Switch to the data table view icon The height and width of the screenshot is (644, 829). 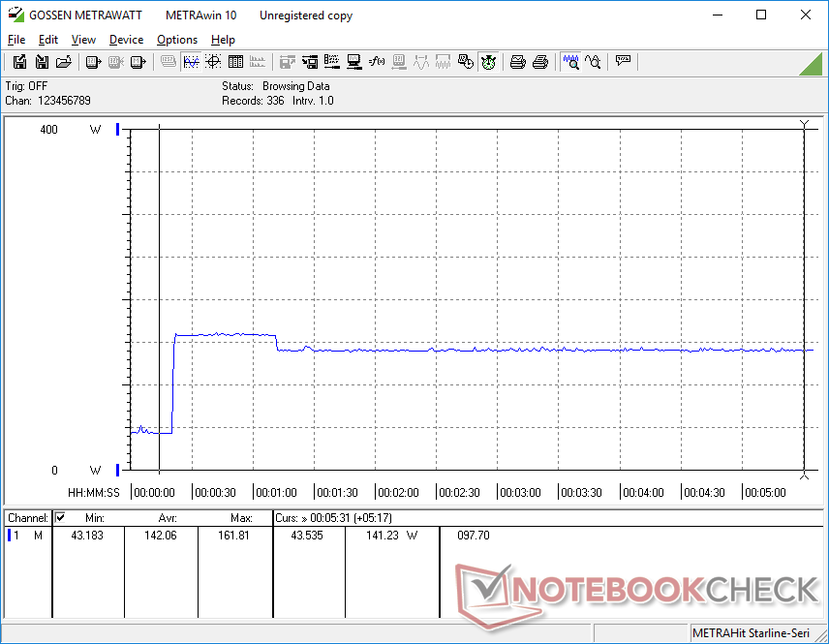pyautogui.click(x=235, y=62)
